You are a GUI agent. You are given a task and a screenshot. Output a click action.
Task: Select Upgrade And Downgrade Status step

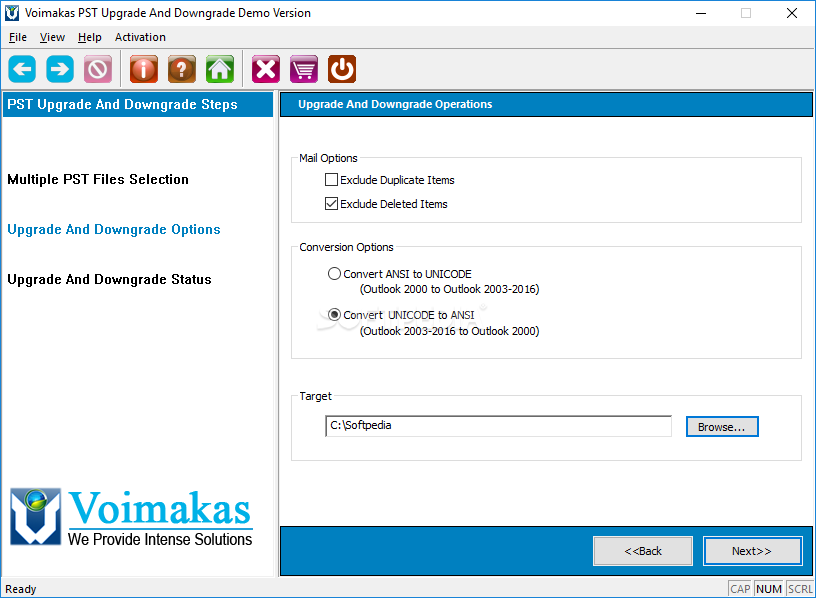pos(109,279)
